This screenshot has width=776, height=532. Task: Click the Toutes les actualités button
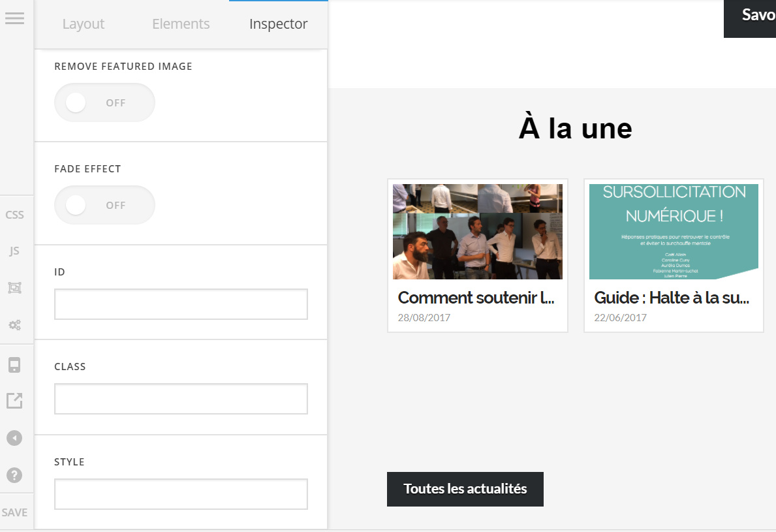click(x=465, y=489)
